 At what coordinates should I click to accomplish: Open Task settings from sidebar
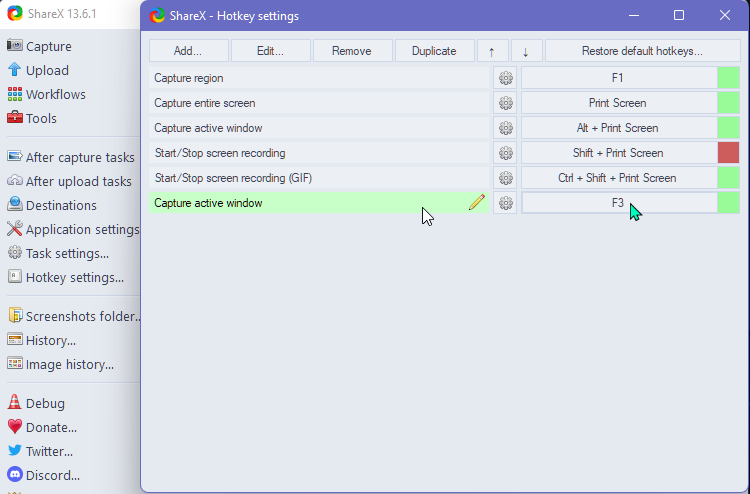(x=58, y=253)
